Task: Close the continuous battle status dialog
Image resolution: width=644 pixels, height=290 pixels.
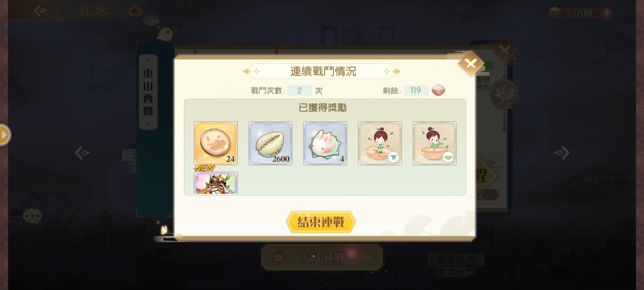Action: (x=471, y=64)
